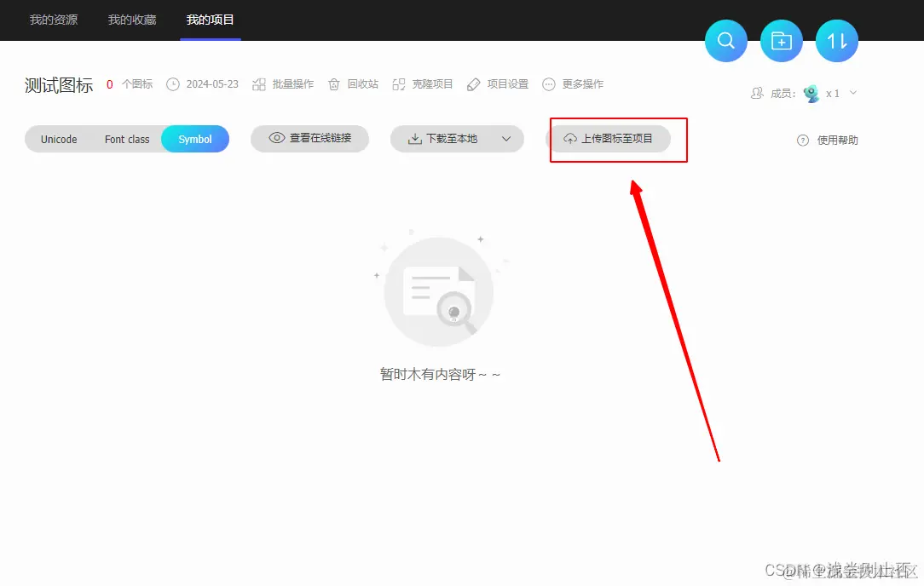Open the 更多操作 more actions menu
Image resolution: width=924 pixels, height=586 pixels.
(x=574, y=83)
